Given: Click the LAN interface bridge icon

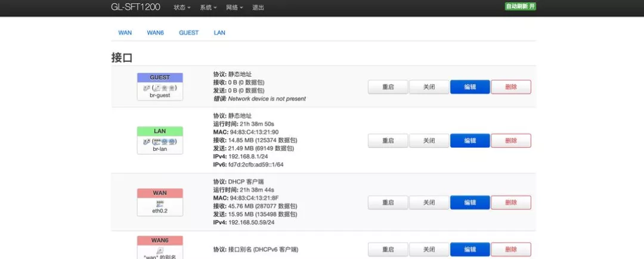Looking at the screenshot, I should click(146, 141).
